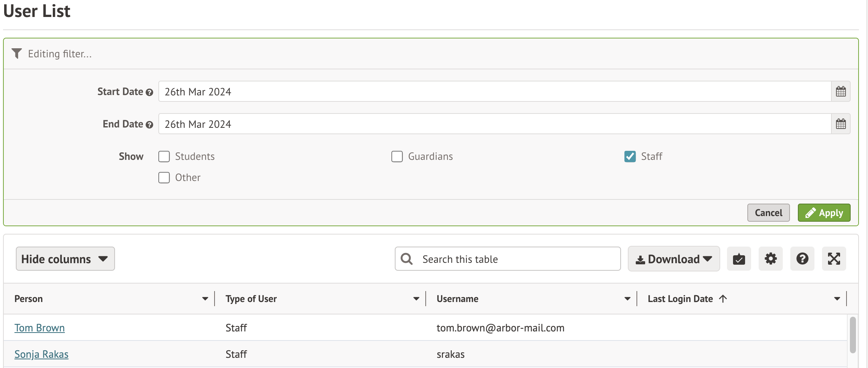The height and width of the screenshot is (368, 868).
Task: Check the Other checkbox
Action: tap(164, 178)
